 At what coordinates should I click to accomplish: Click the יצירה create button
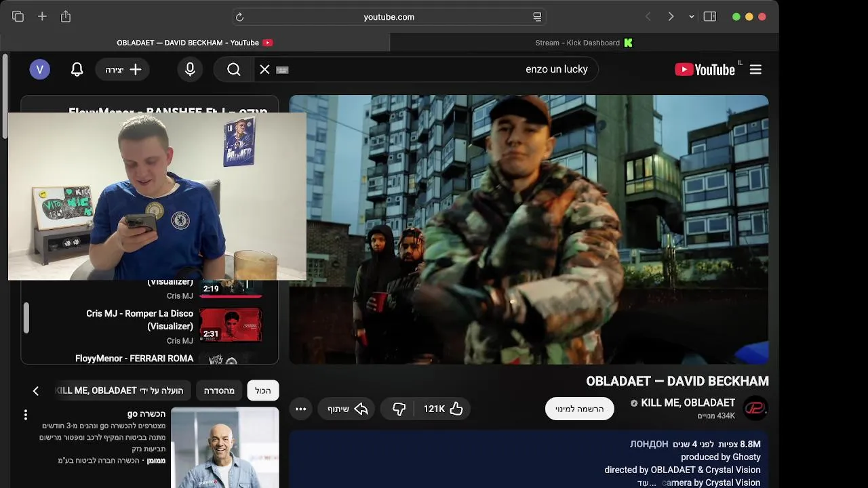coord(123,70)
